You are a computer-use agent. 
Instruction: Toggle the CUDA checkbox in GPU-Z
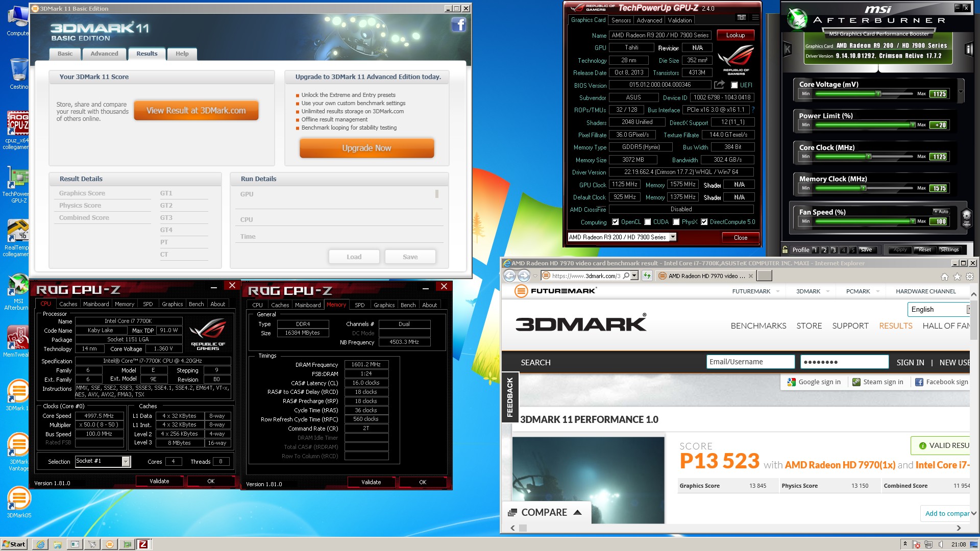[x=647, y=222]
